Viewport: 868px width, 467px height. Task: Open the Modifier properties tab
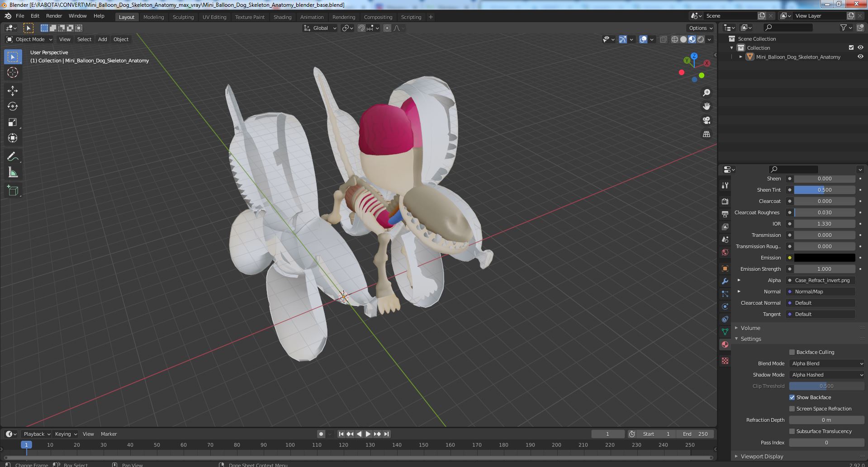tap(725, 281)
